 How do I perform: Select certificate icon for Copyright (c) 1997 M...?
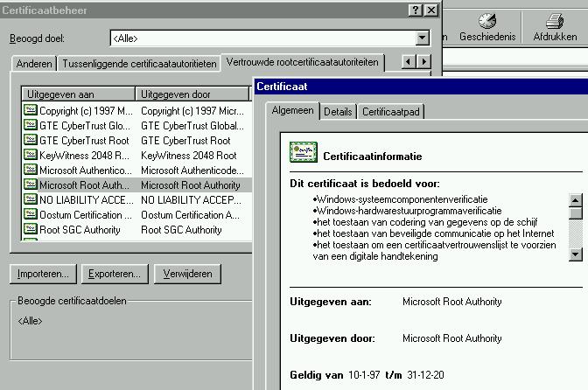coord(31,110)
